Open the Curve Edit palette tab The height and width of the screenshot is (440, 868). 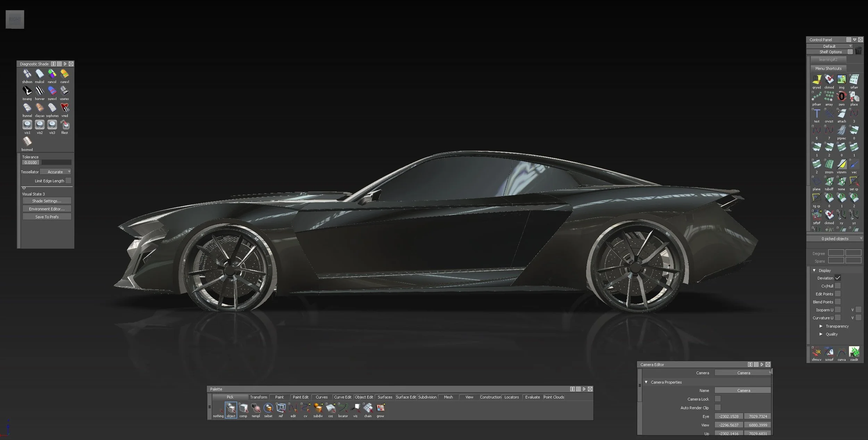(343, 397)
